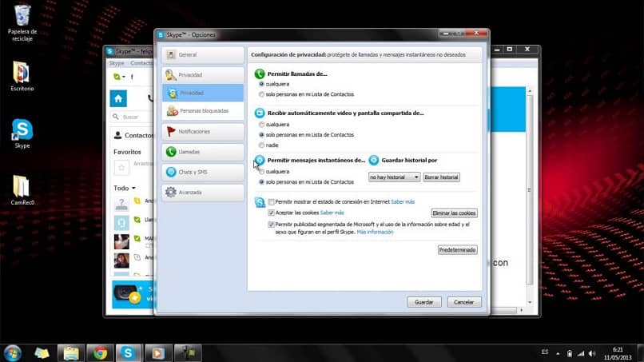The height and width of the screenshot is (362, 644).
Task: Click the clock icon by Guardar historial por
Action: [x=374, y=161]
